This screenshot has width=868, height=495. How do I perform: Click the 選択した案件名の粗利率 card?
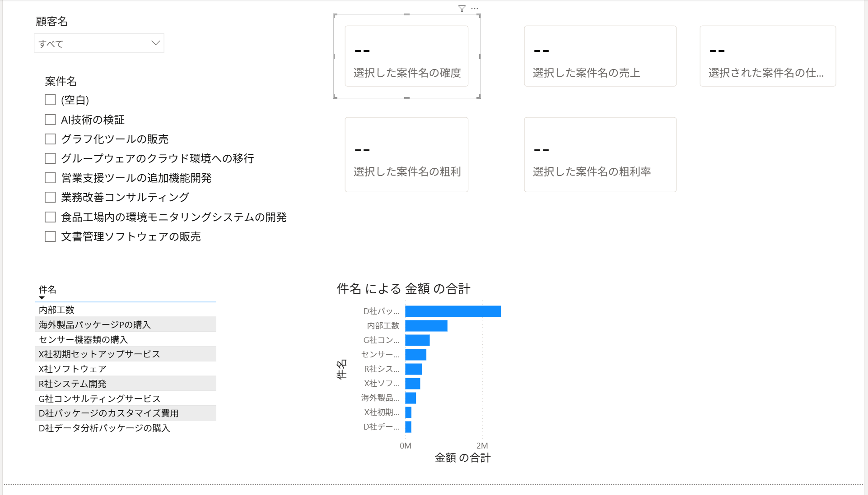click(x=600, y=155)
